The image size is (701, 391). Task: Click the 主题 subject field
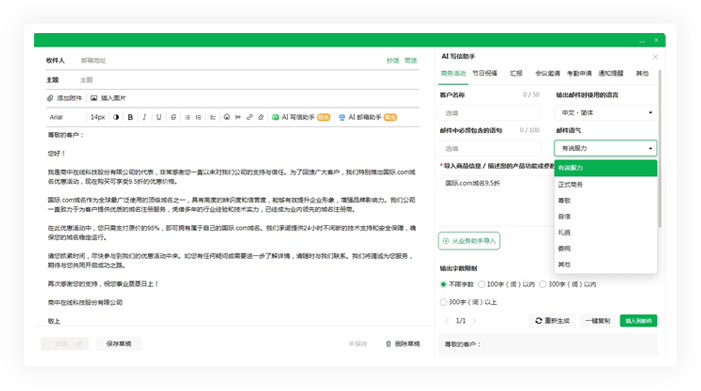point(248,80)
